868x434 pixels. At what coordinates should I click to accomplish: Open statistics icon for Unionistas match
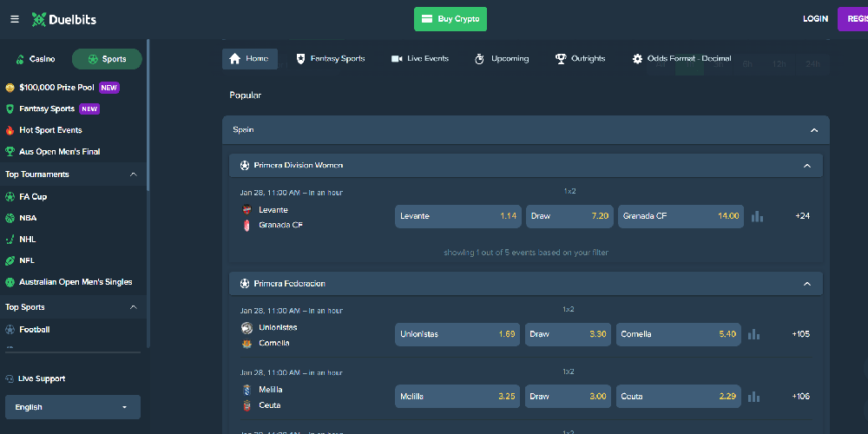pyautogui.click(x=753, y=334)
